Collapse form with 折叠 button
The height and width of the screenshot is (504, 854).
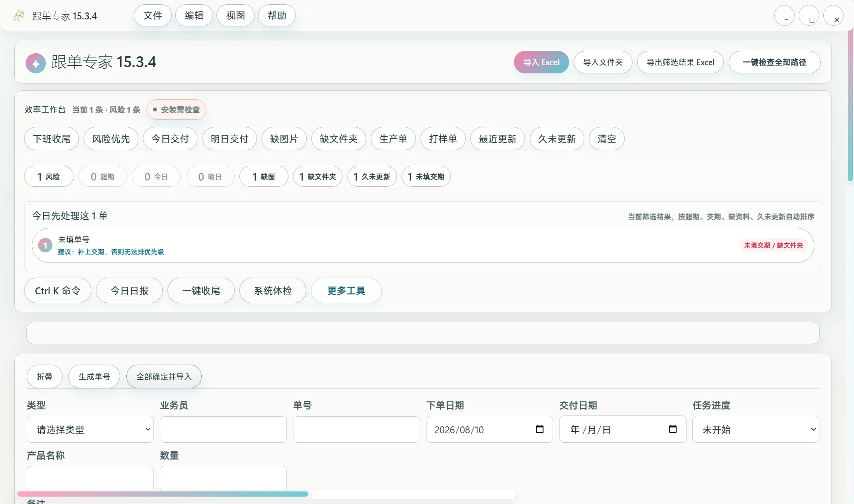click(x=45, y=376)
